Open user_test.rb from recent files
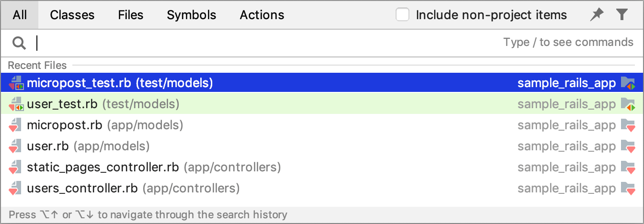The height and width of the screenshot is (224, 644). pyautogui.click(x=322, y=104)
